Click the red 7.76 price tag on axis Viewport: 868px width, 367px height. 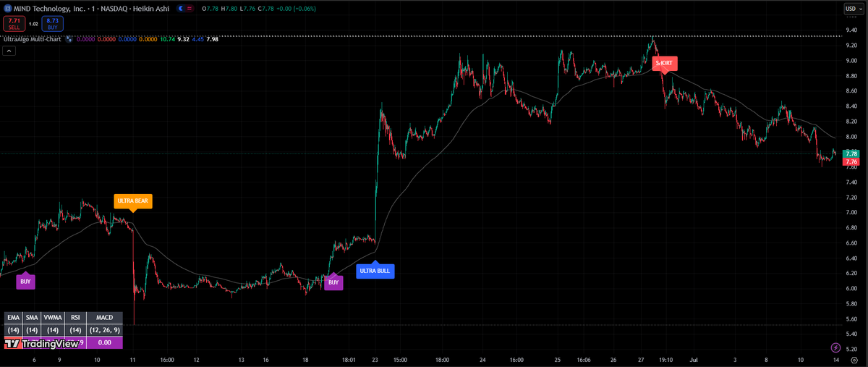[x=851, y=161]
